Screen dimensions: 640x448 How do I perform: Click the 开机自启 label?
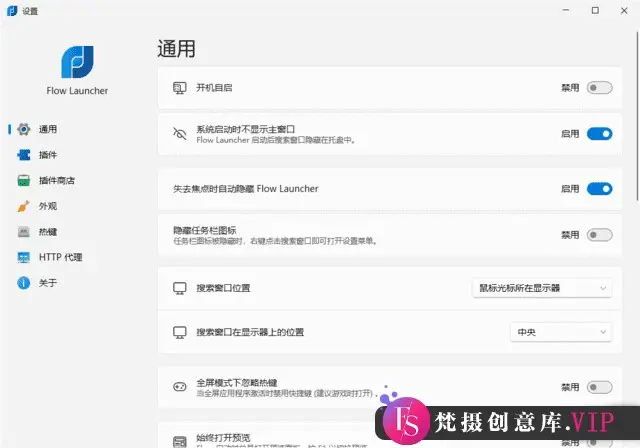(214, 88)
